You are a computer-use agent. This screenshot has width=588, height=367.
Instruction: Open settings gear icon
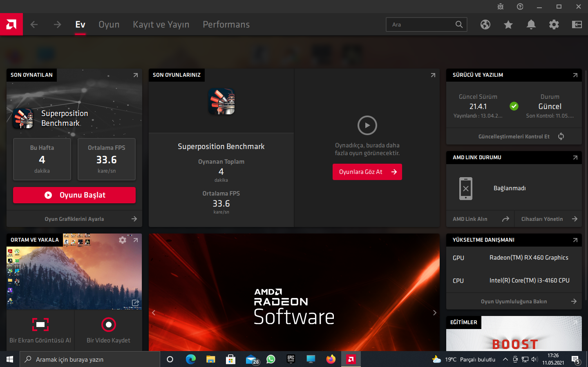pos(554,24)
